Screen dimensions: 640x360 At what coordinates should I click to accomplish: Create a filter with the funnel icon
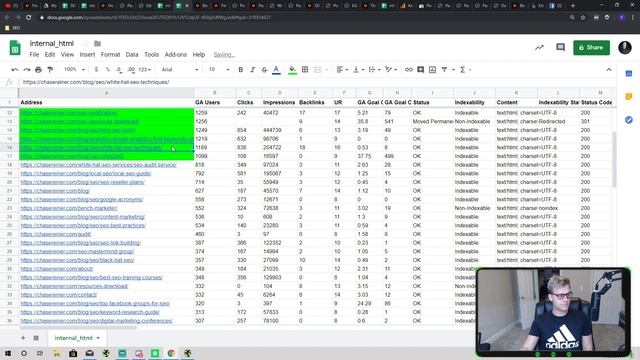click(444, 70)
